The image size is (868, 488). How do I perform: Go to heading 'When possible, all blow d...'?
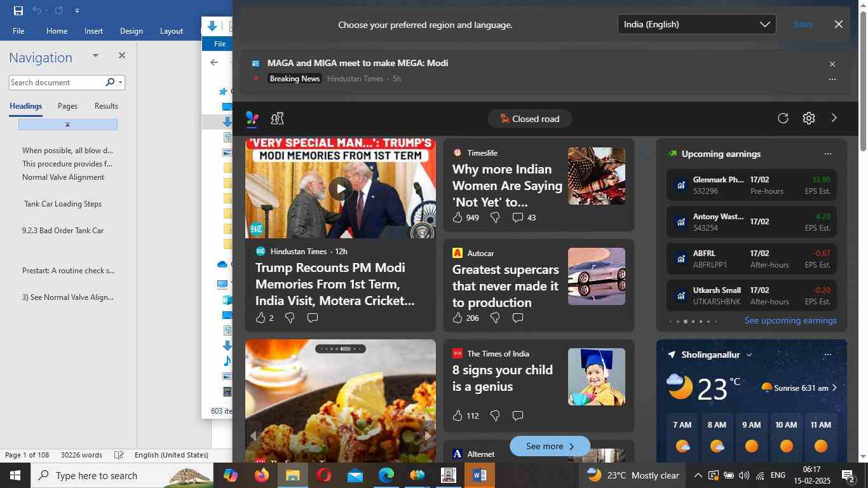pyautogui.click(x=67, y=151)
